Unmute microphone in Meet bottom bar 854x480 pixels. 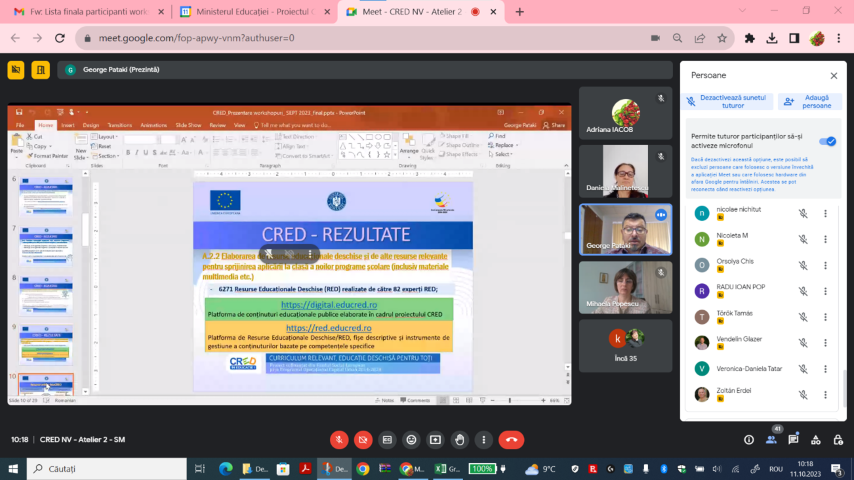[x=339, y=439]
